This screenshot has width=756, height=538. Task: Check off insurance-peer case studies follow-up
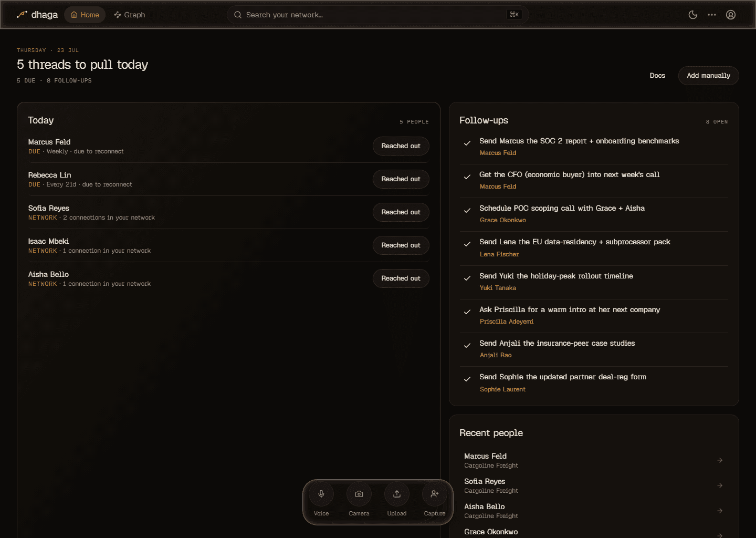(467, 345)
